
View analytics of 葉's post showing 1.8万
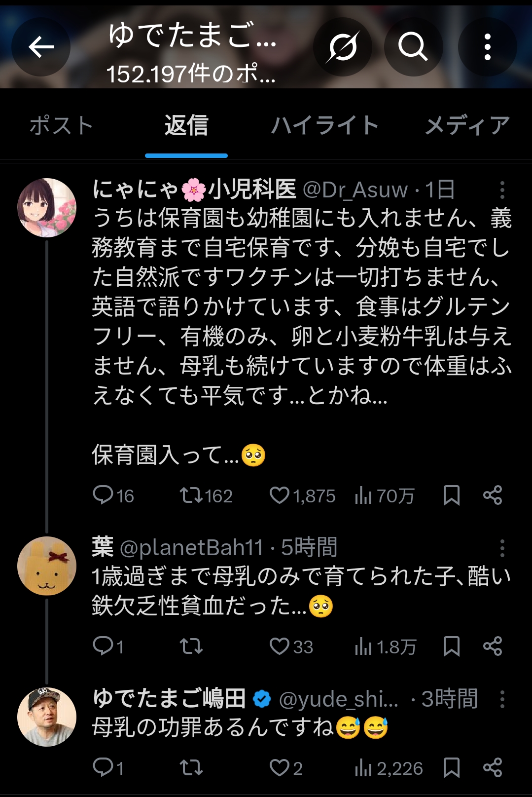(385, 646)
